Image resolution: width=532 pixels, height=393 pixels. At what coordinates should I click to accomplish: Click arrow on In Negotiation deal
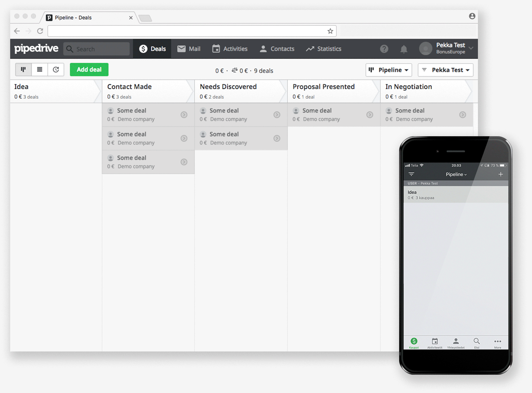pos(463,115)
